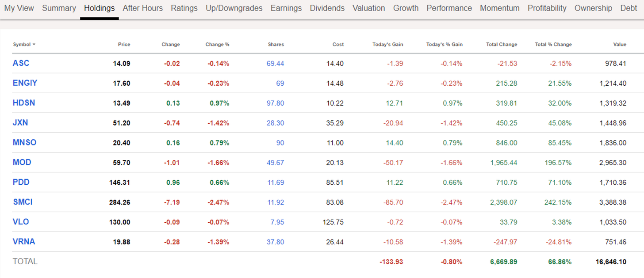Open the SMCI ticker link
Image resolution: width=644 pixels, height=278 pixels.
coord(23,202)
